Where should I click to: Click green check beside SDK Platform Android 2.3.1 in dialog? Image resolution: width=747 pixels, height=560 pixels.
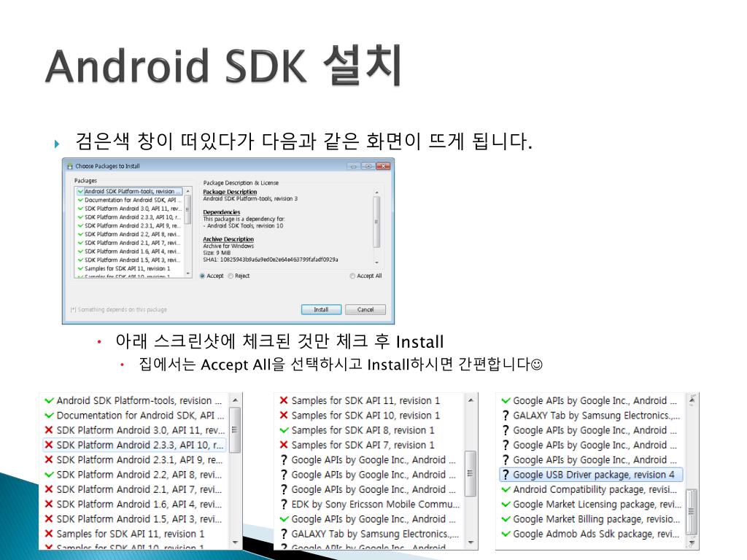point(80,226)
